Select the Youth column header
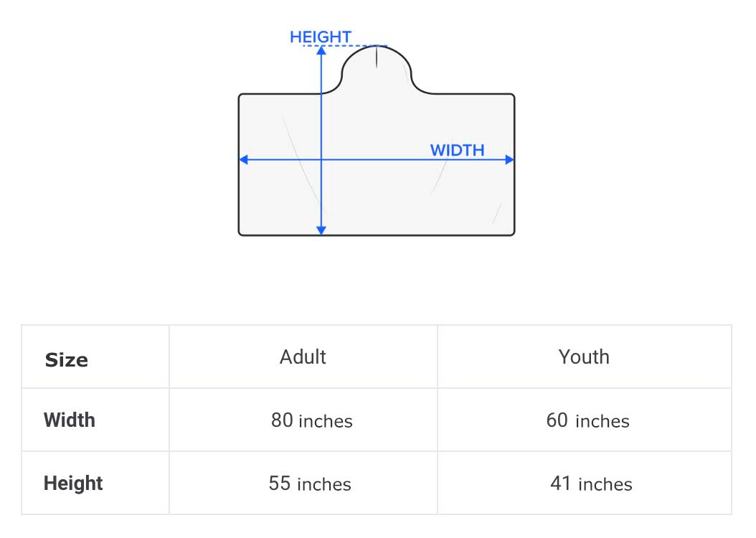Screen dimensions: 756x538 point(585,357)
